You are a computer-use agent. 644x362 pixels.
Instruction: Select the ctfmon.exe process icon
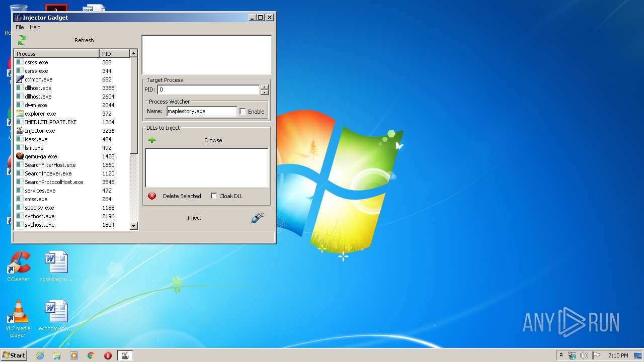coord(20,79)
